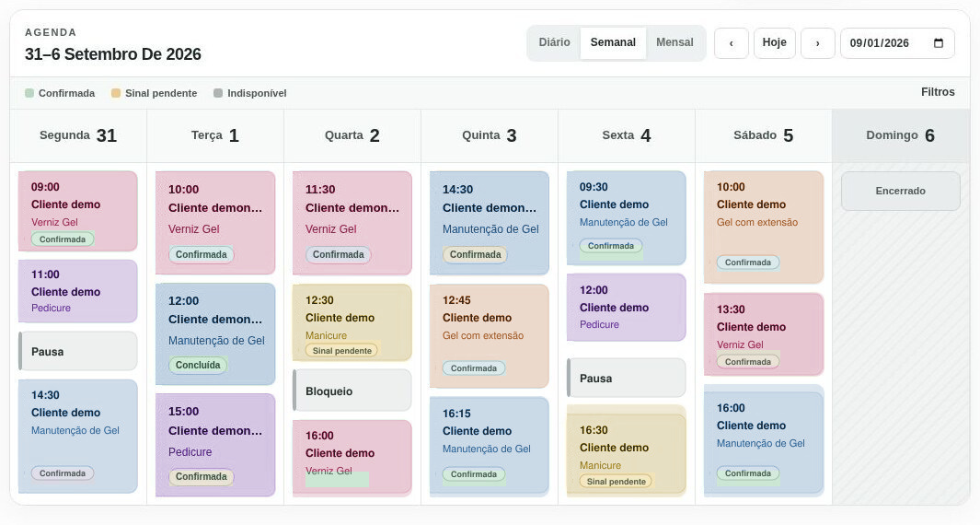Click the 31–6 Setembro De 2026 title

113,53
